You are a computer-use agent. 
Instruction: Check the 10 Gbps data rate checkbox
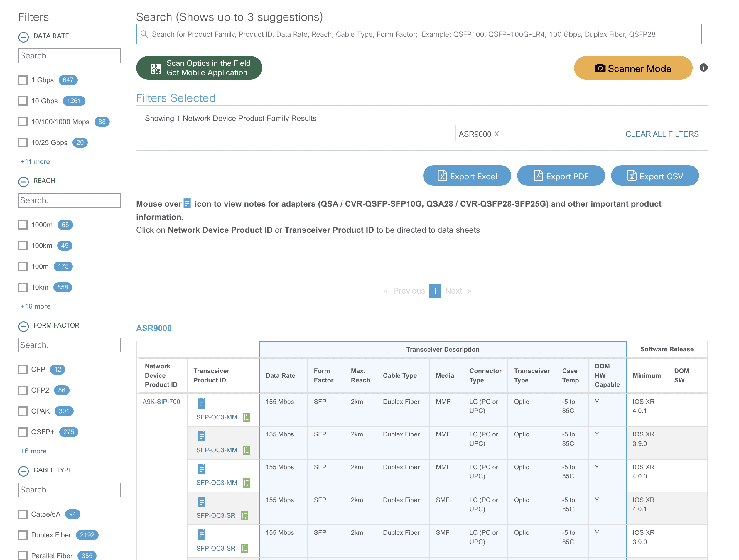point(23,101)
